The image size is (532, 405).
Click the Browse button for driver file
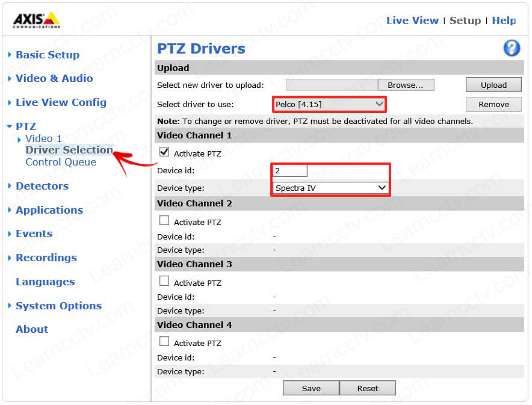point(406,85)
